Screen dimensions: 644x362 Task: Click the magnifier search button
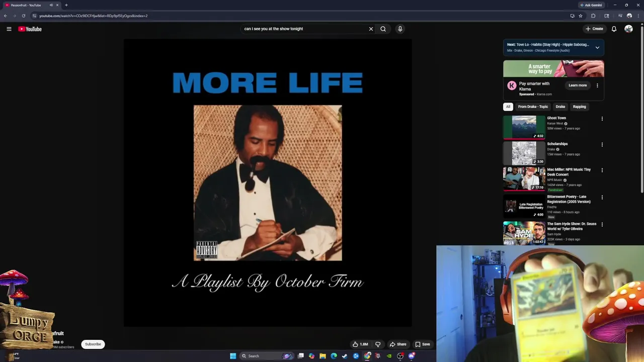pyautogui.click(x=383, y=29)
